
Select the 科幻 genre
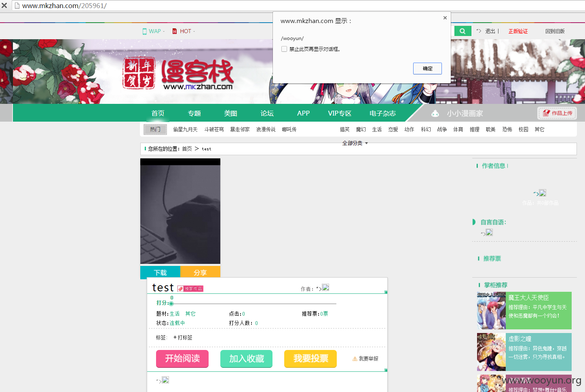click(426, 129)
